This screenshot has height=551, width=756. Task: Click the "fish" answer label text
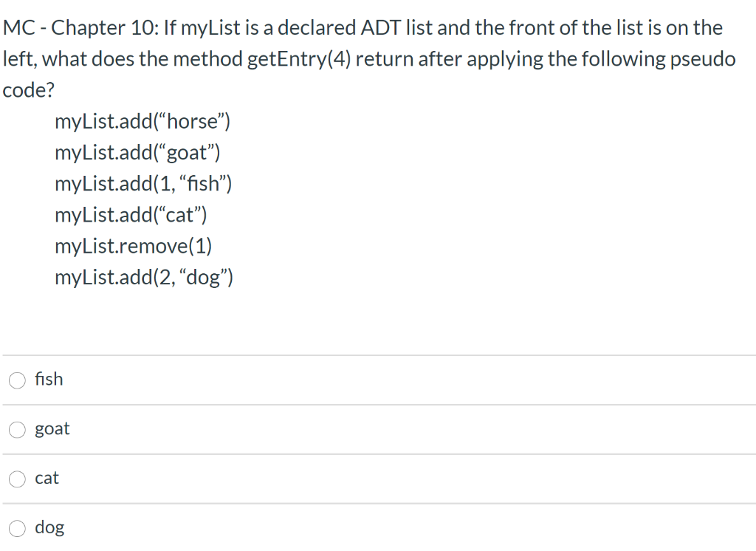pyautogui.click(x=48, y=379)
